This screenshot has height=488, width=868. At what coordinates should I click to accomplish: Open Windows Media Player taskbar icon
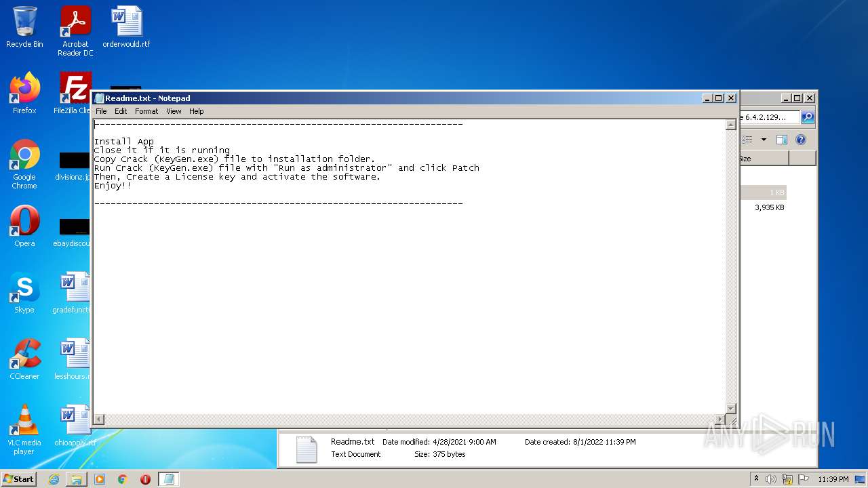tap(100, 479)
